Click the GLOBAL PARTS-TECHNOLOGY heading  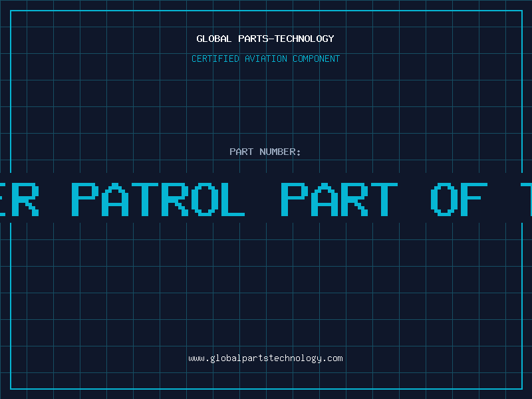pyautogui.click(x=265, y=39)
